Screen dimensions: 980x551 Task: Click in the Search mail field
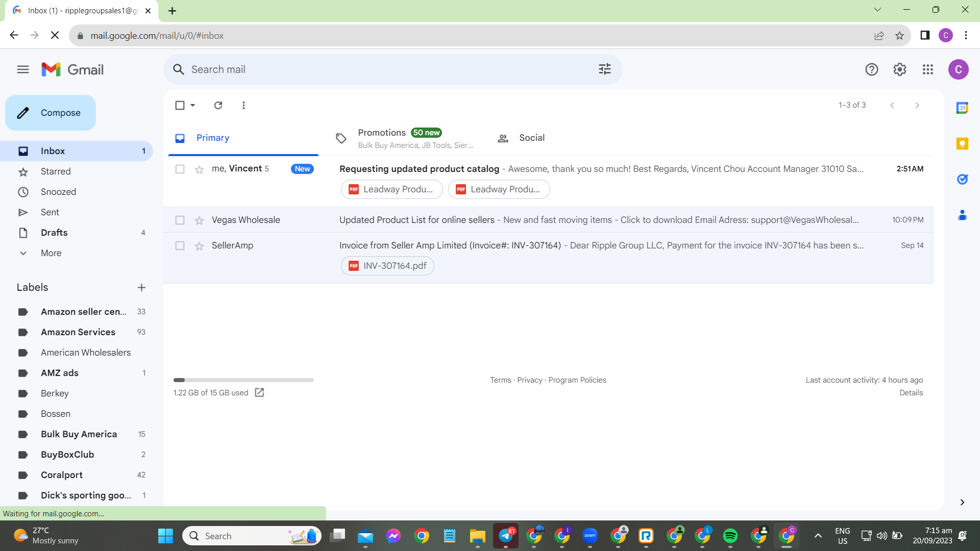point(393,69)
